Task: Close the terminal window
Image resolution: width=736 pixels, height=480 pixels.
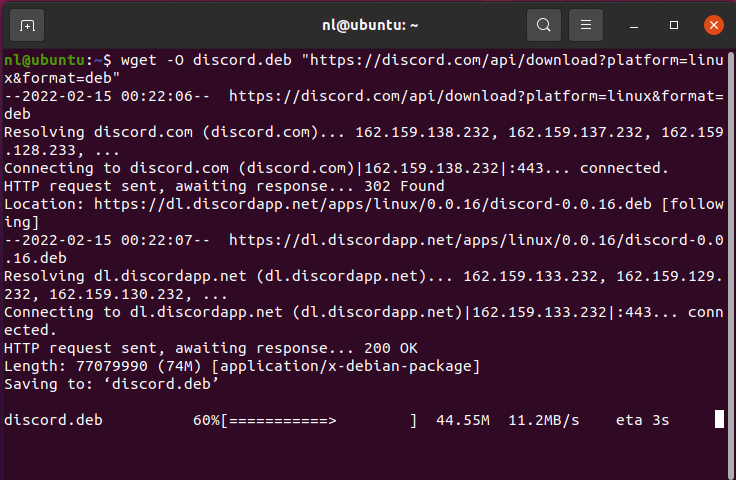Action: tap(713, 25)
